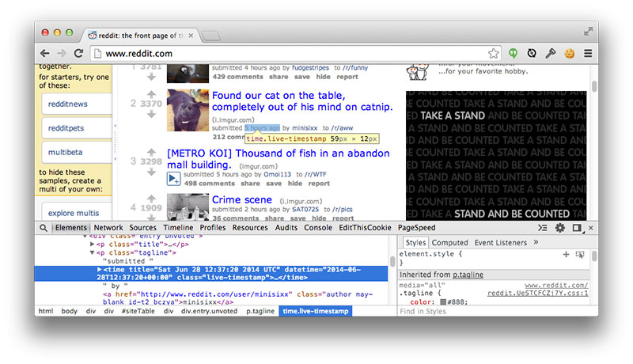Upvote the cat on the table post
The width and height of the screenshot is (633, 364).
(x=151, y=94)
